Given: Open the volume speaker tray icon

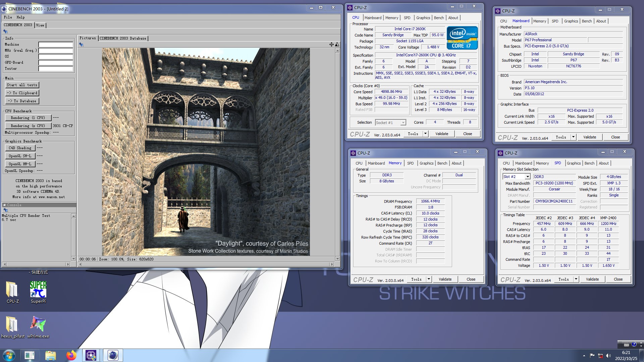Looking at the screenshot, I should 608,356.
